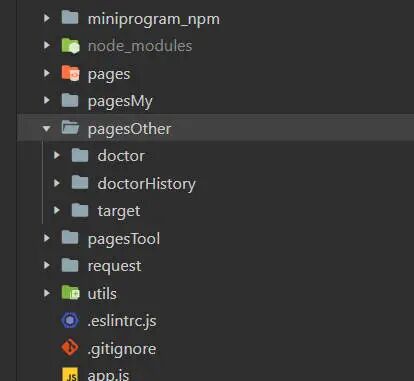
Task: Open the app.js file
Action: tap(108, 375)
